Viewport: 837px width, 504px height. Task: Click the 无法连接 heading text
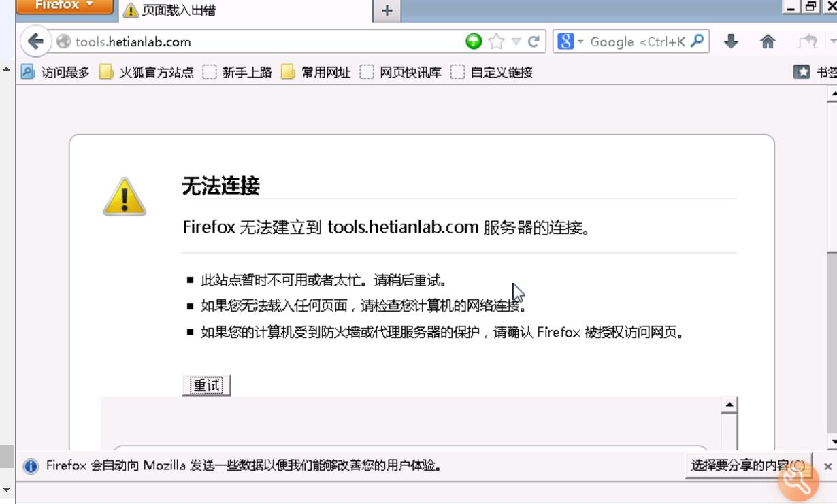(221, 186)
